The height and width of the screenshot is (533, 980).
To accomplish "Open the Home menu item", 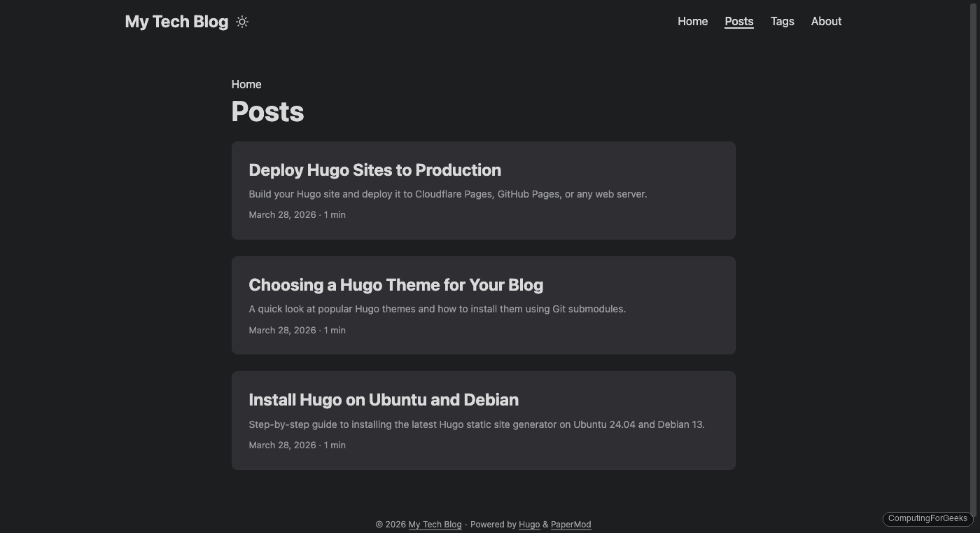I will [692, 21].
